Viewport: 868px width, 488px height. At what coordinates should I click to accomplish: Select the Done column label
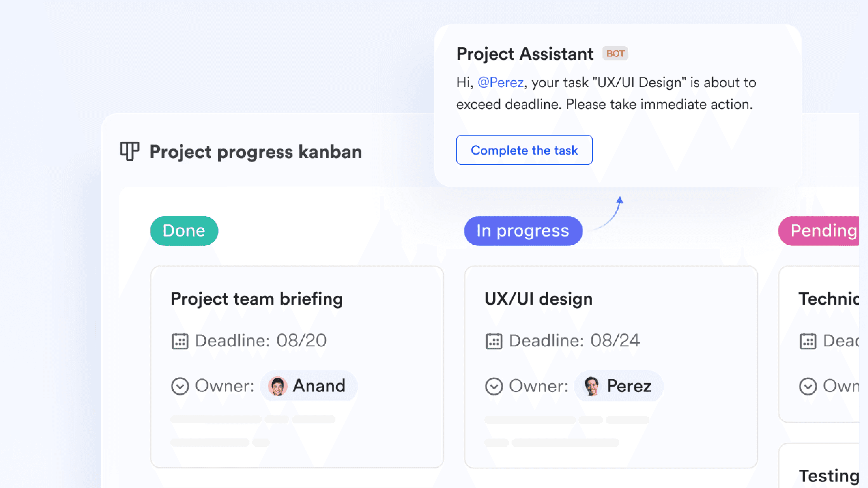[x=184, y=231]
